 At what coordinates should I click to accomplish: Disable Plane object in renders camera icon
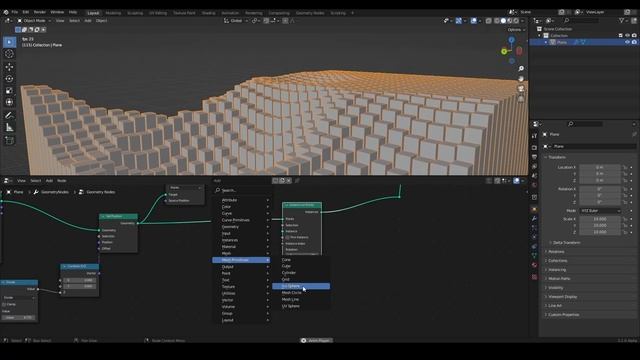coord(634,42)
